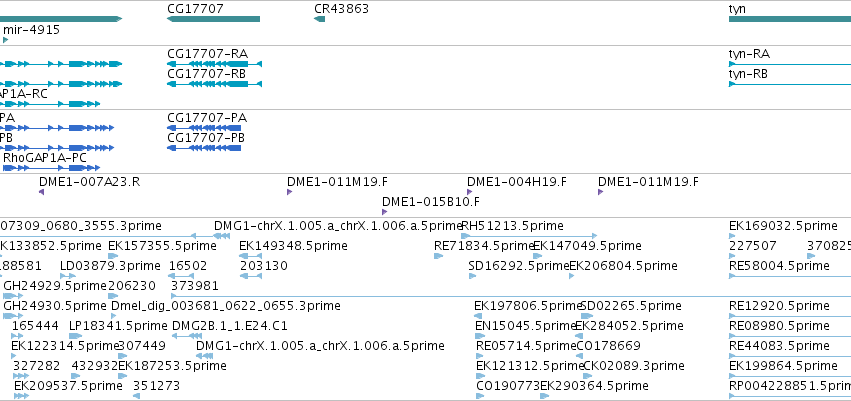Open SD02265.5prime EST entry

(631, 306)
